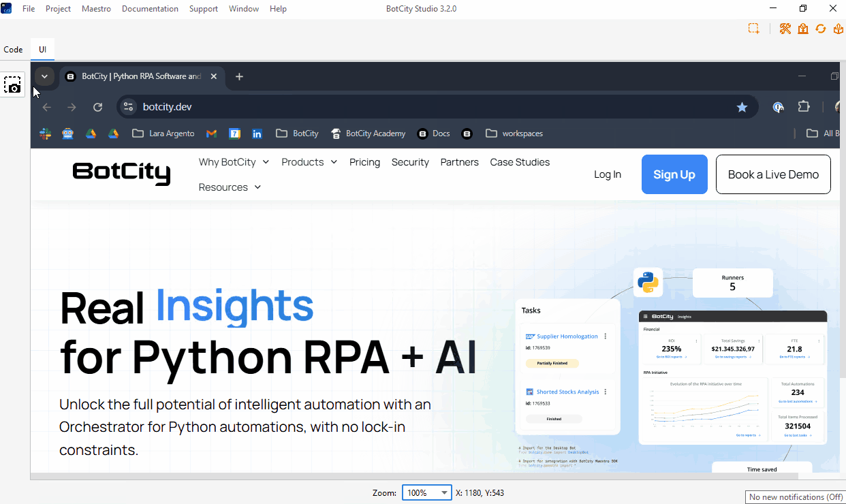Image resolution: width=846 pixels, height=504 pixels.
Task: Click the Log In link
Action: click(x=608, y=174)
